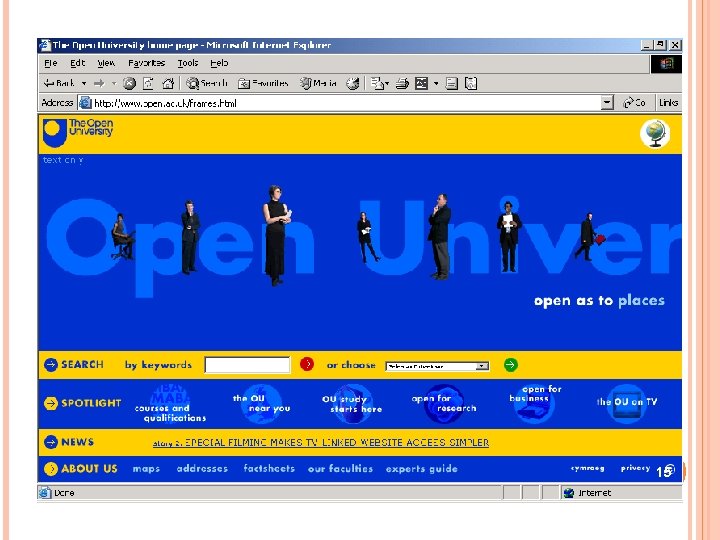Open the special filming news story link

click(x=321, y=443)
